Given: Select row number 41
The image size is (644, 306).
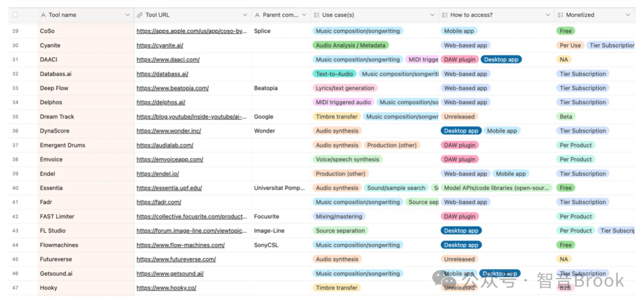Looking at the screenshot, I should (x=15, y=202).
